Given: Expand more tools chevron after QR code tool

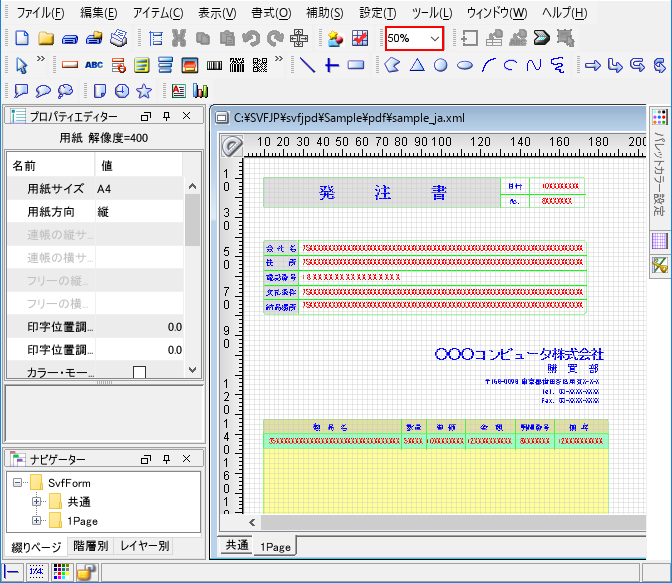Looking at the screenshot, I should pyautogui.click(x=279, y=58).
